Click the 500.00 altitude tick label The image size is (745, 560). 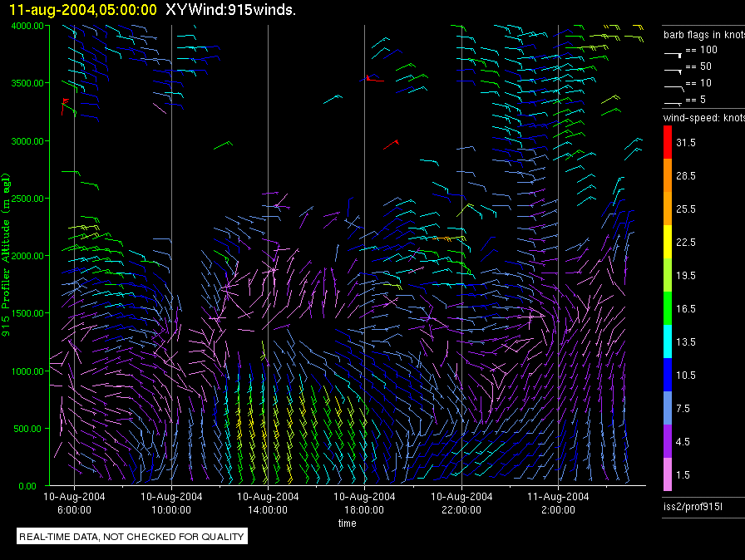point(27,429)
